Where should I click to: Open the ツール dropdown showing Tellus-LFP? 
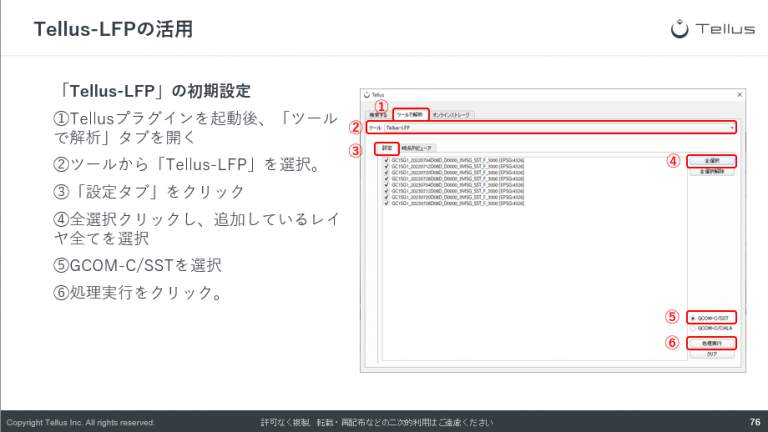(559, 128)
